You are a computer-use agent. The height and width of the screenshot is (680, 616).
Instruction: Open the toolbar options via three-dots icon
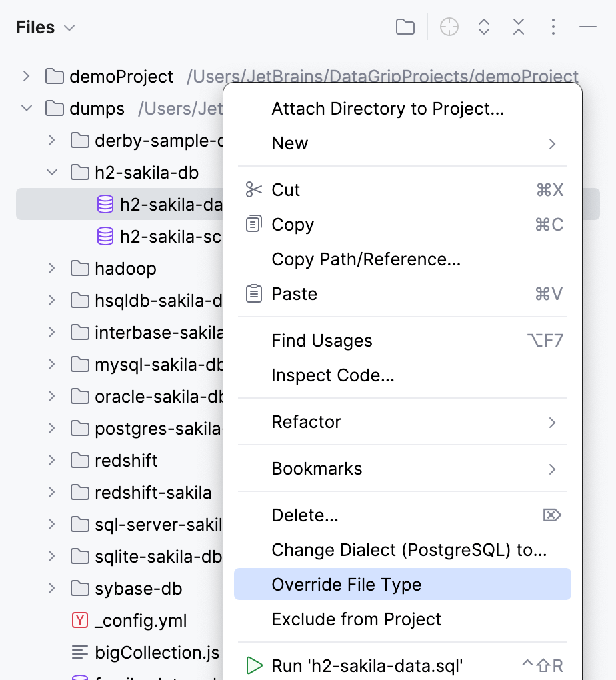553,27
